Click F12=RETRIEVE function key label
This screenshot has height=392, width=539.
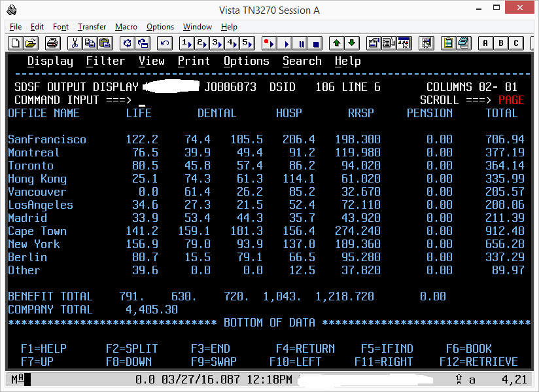coord(479,362)
